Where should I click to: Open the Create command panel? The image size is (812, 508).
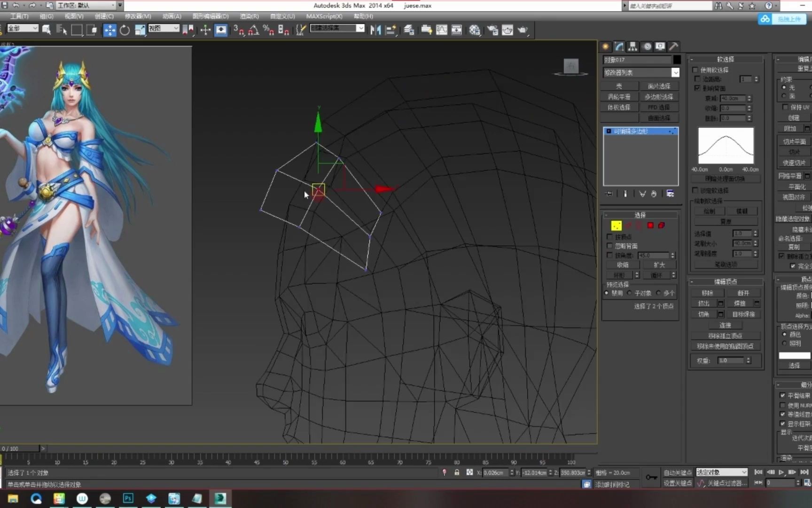(605, 47)
